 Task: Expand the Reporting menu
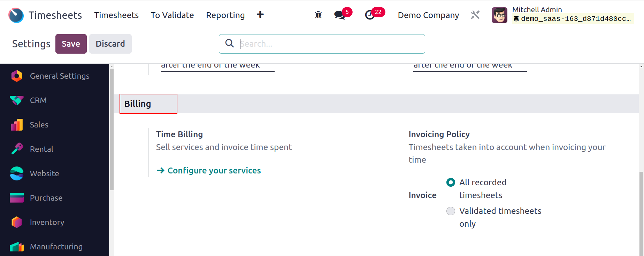225,15
